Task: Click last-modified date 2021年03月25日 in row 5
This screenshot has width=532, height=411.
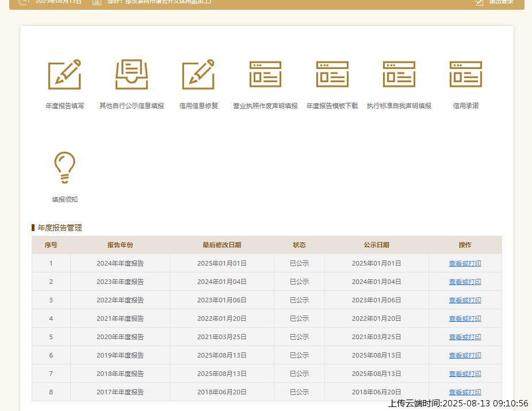Action: coord(222,337)
